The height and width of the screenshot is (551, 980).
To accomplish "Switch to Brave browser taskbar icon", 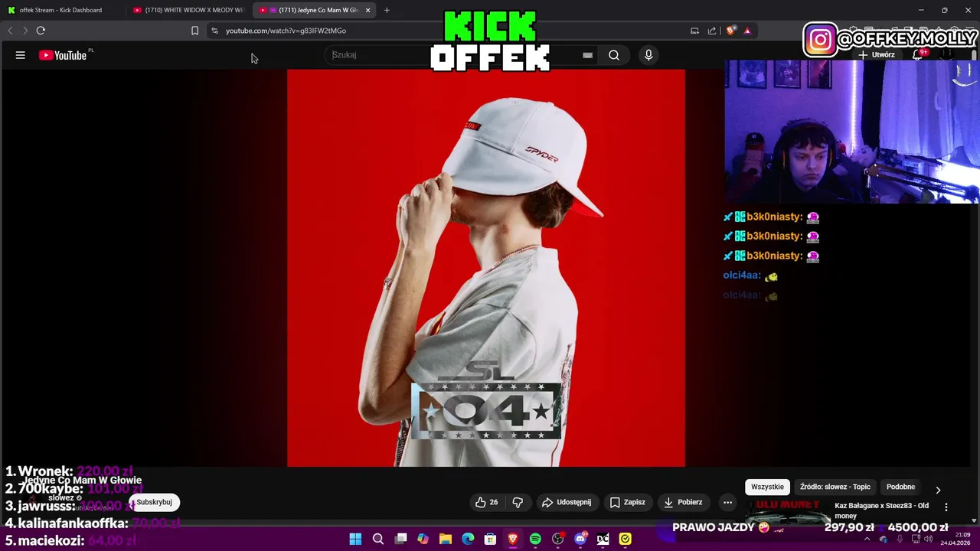I will 513,539.
